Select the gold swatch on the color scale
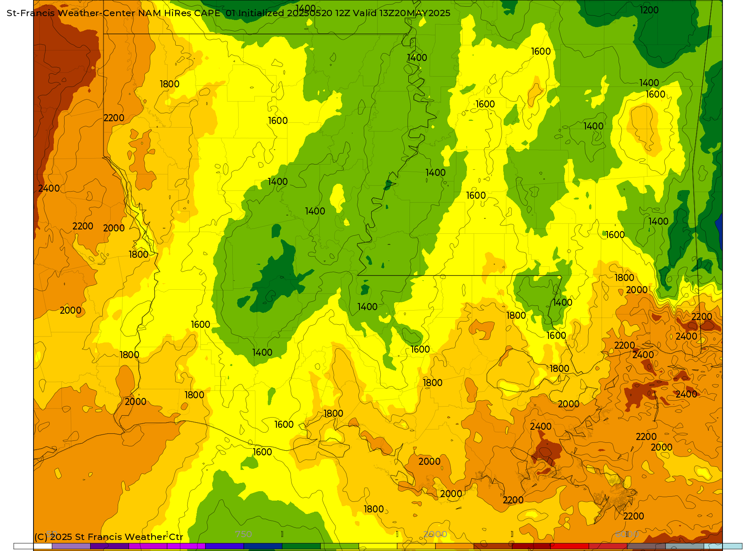This screenshot has width=756, height=551. pyautogui.click(x=416, y=546)
